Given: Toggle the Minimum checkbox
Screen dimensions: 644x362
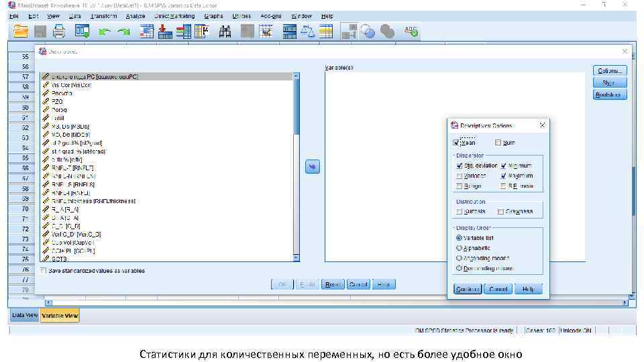Looking at the screenshot, I should coord(503,166).
